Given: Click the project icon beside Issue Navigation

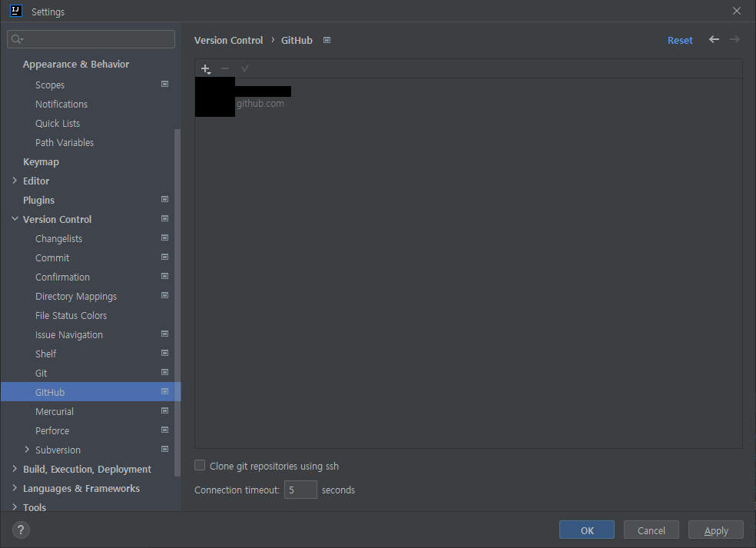Looking at the screenshot, I should [164, 334].
